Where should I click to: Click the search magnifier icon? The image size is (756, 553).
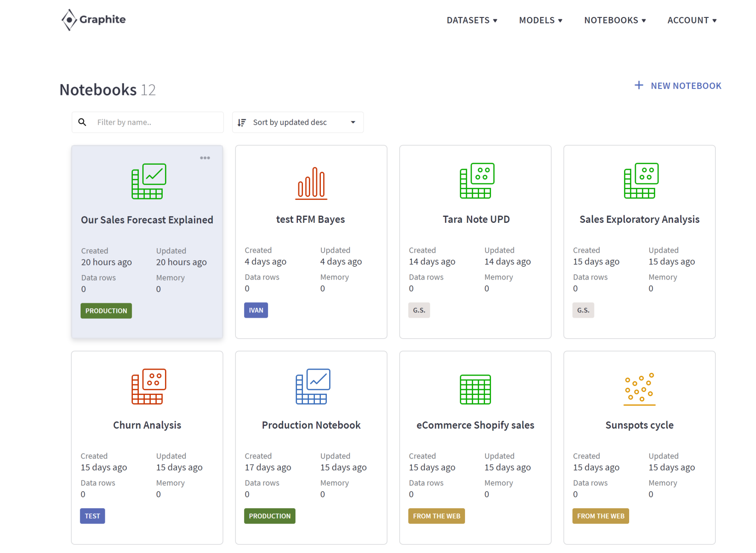(x=82, y=122)
